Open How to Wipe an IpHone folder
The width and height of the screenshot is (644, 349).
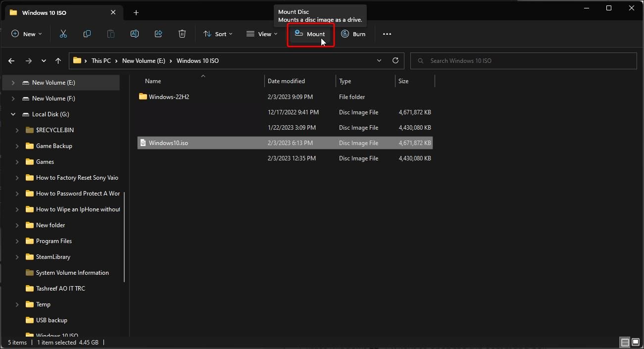[78, 209]
